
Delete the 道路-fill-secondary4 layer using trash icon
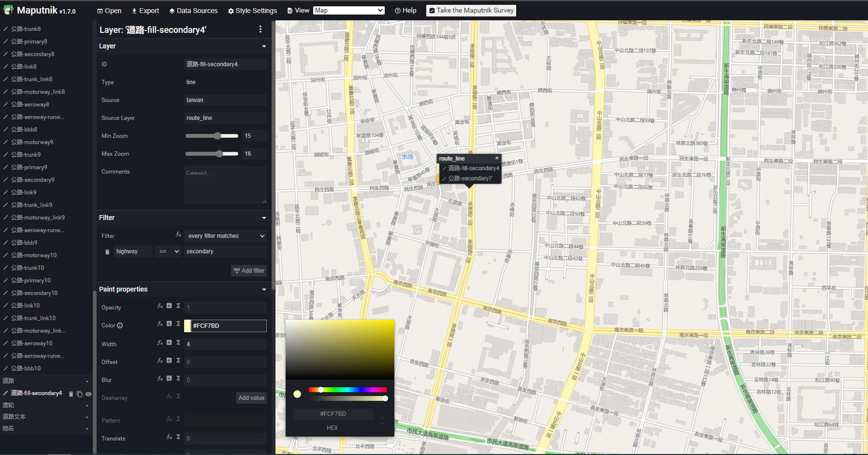pos(71,394)
